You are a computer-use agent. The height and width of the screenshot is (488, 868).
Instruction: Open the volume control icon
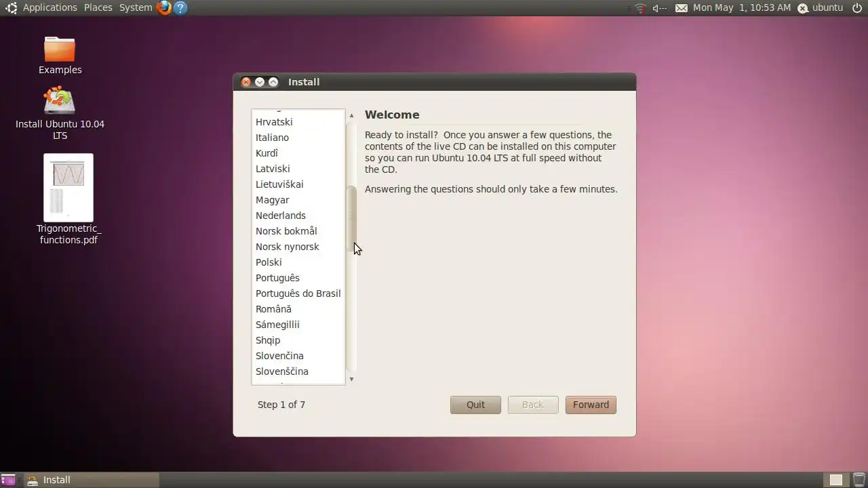[x=659, y=8]
